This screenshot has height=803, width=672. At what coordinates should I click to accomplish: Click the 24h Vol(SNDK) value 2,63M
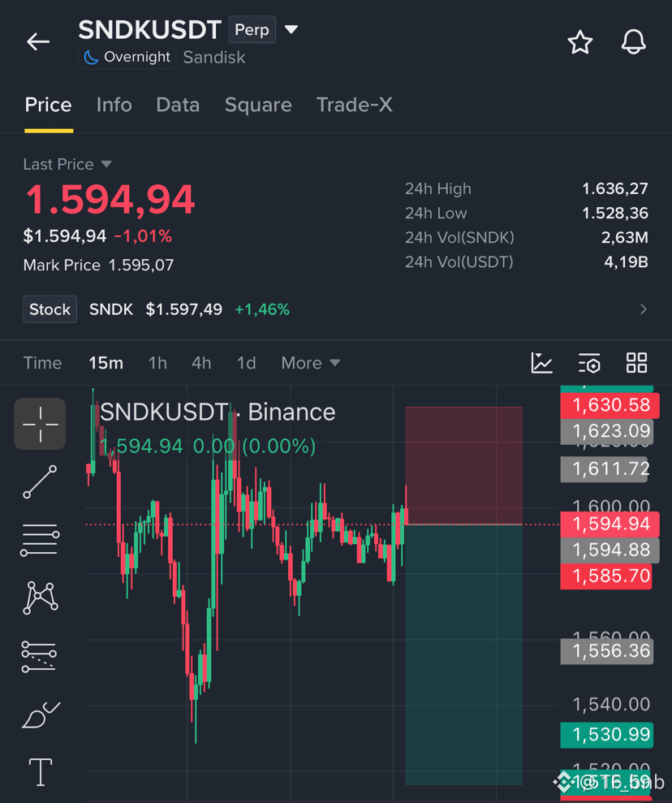624,238
